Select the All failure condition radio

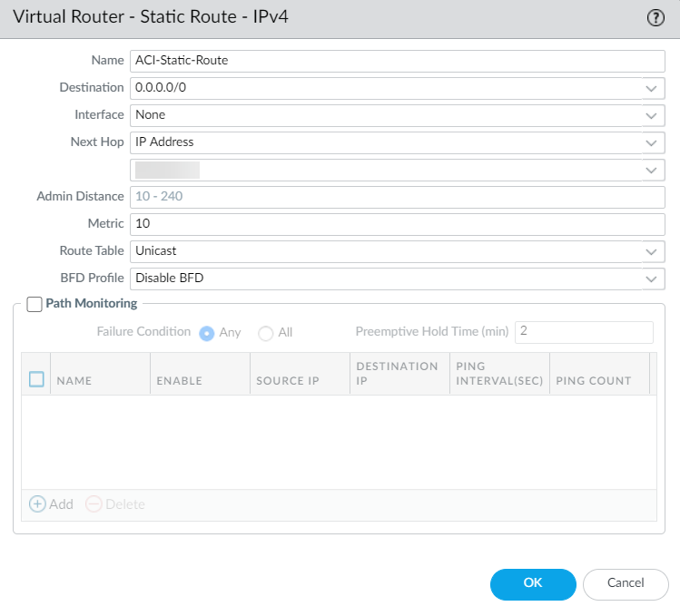[x=265, y=333]
